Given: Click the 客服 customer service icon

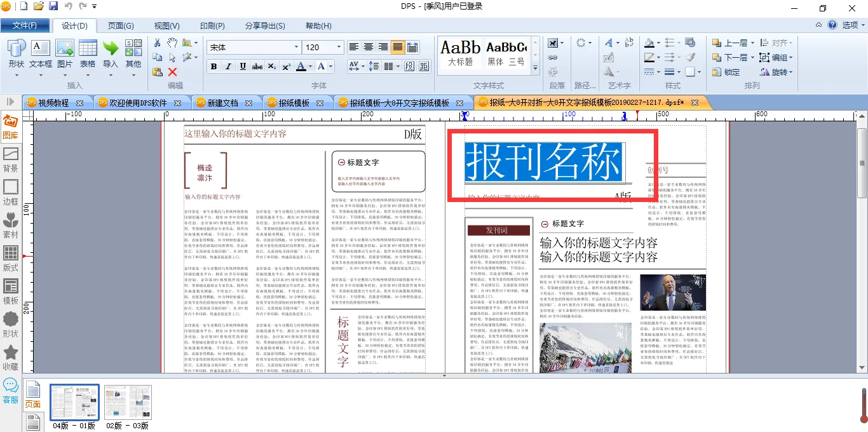Looking at the screenshot, I should (x=10, y=390).
